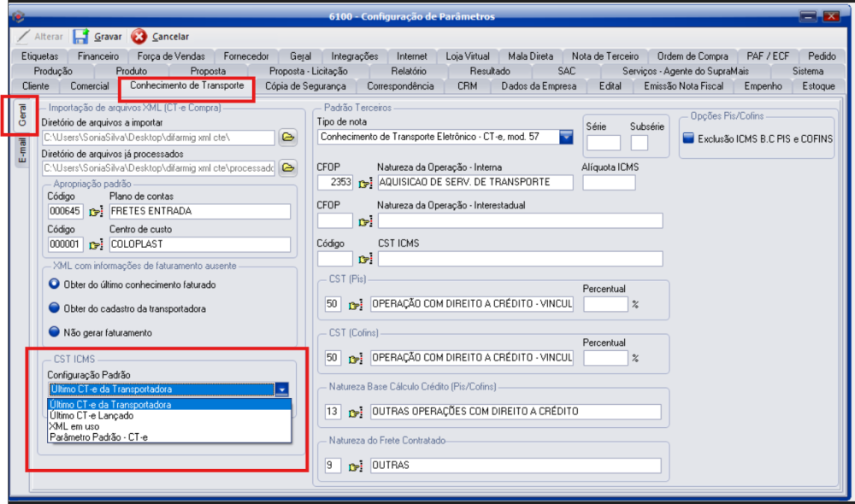Open lookup for Plano de contas code

coord(96,212)
